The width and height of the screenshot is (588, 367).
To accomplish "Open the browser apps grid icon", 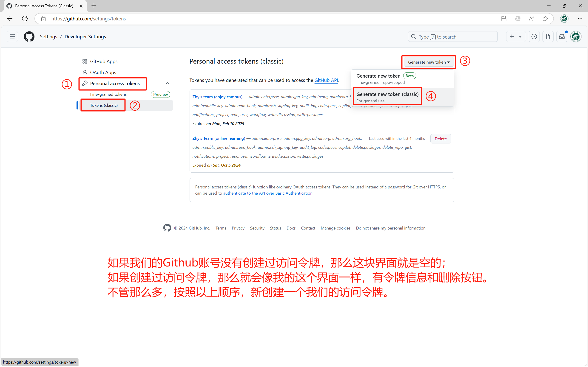I will pos(504,19).
